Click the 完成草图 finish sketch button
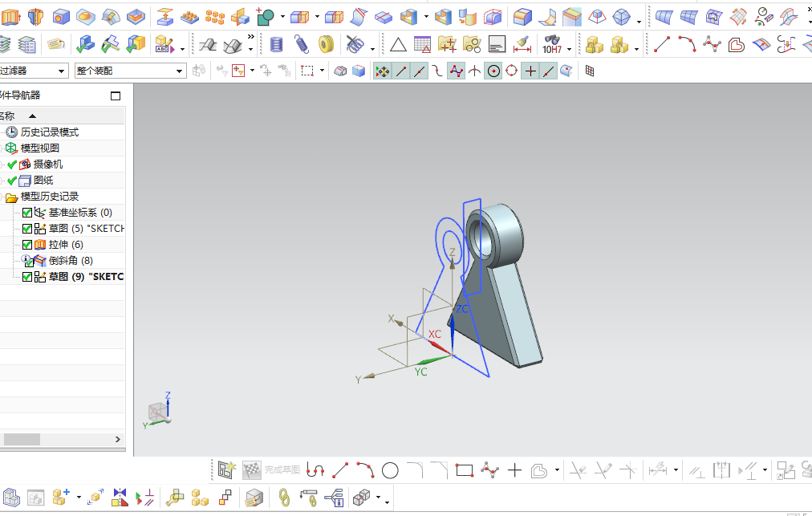This screenshot has width=812, height=516. 271,470
